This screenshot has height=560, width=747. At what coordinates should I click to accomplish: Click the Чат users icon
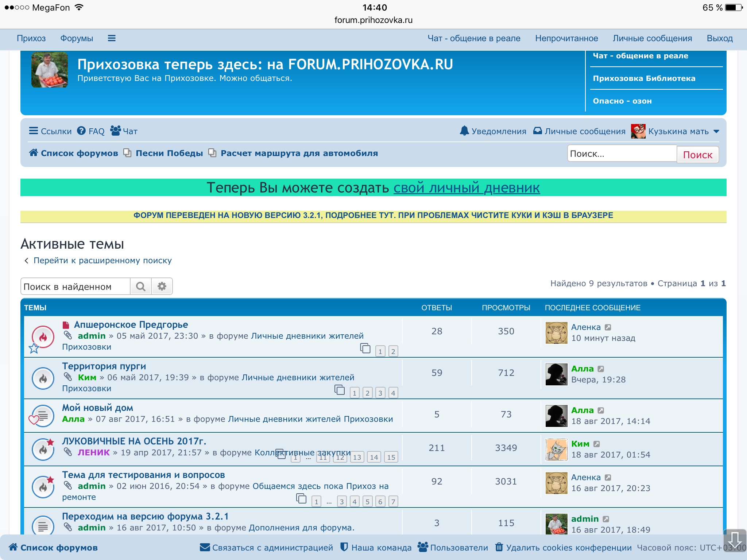[x=116, y=131]
